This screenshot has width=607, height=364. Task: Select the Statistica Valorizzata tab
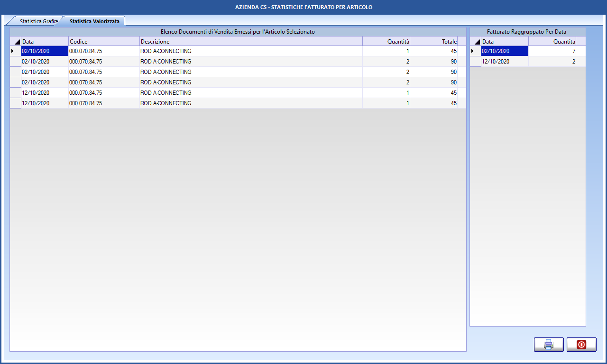pyautogui.click(x=94, y=21)
